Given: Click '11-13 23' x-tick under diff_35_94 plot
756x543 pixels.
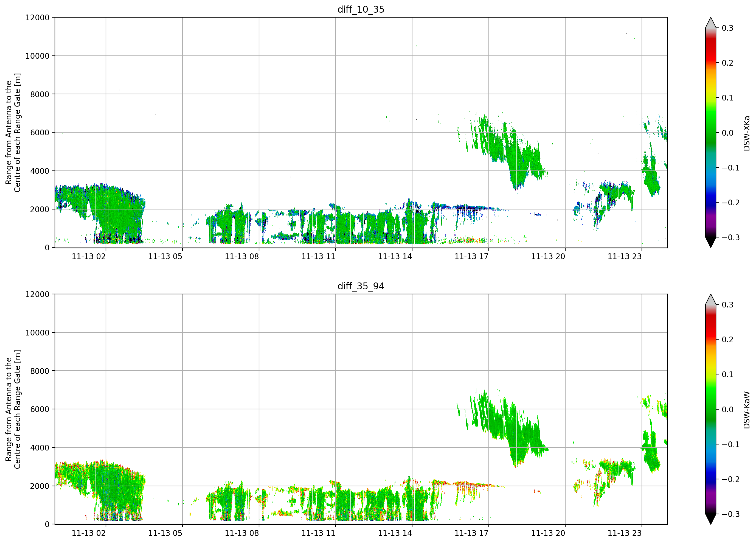Looking at the screenshot, I should coord(625,533).
